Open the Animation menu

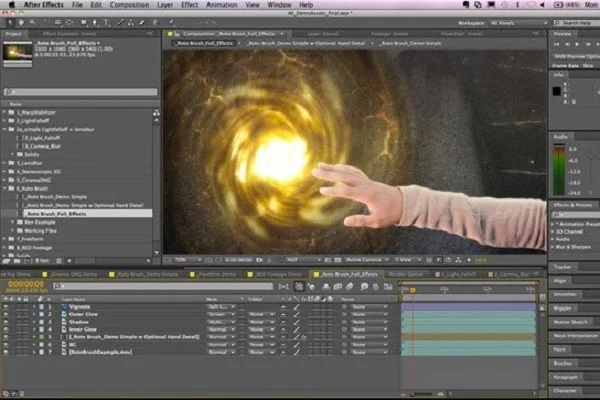coord(222,5)
